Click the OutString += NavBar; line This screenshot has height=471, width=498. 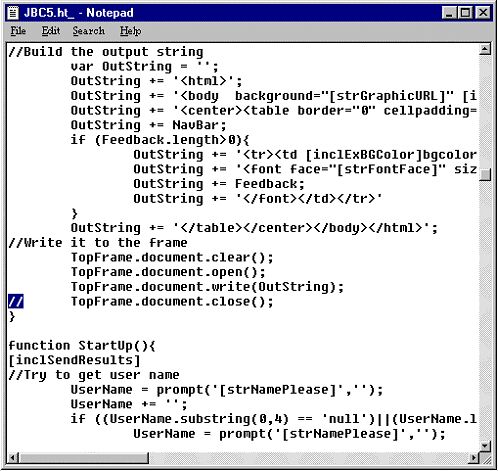pos(149,125)
